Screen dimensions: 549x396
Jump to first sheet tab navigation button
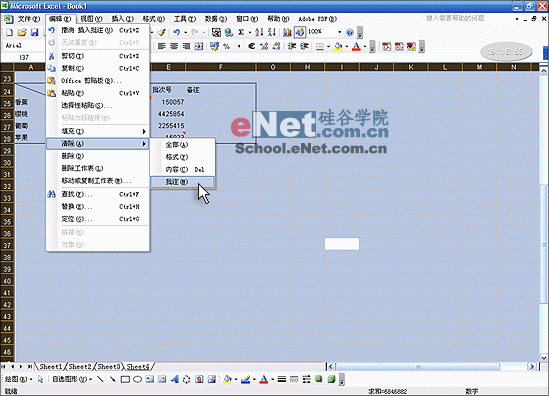(x=4, y=367)
